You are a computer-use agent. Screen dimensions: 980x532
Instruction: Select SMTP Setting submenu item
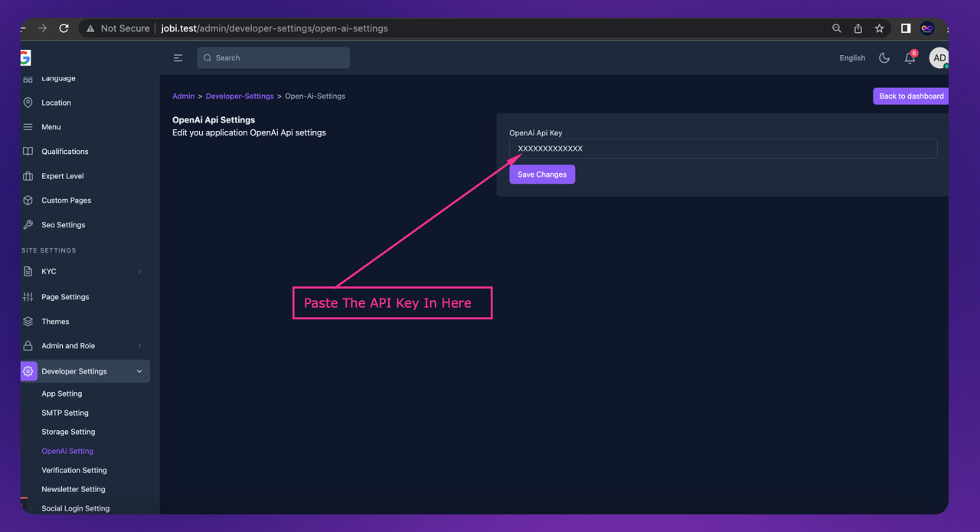point(65,413)
